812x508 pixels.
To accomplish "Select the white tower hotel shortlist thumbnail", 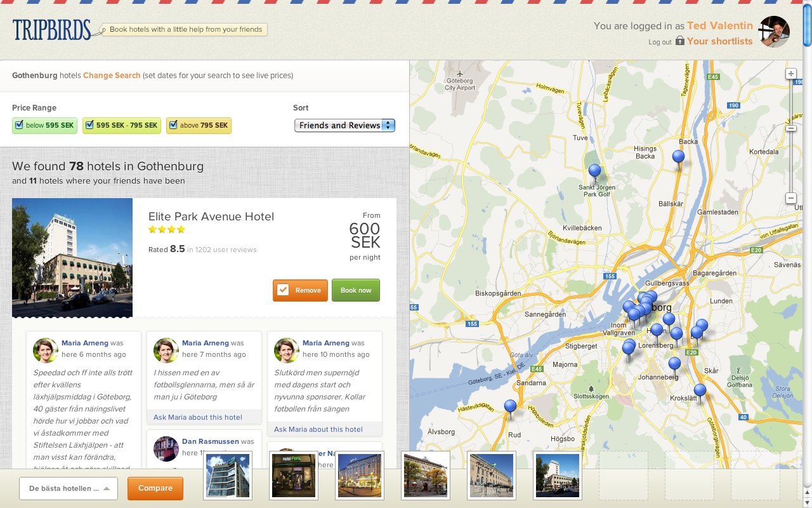I will [x=558, y=476].
